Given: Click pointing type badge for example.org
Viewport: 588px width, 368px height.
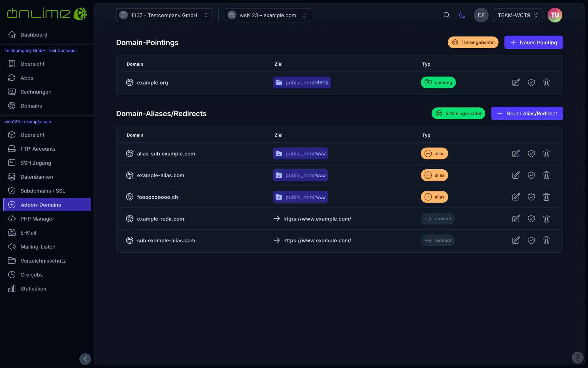Looking at the screenshot, I should [438, 82].
